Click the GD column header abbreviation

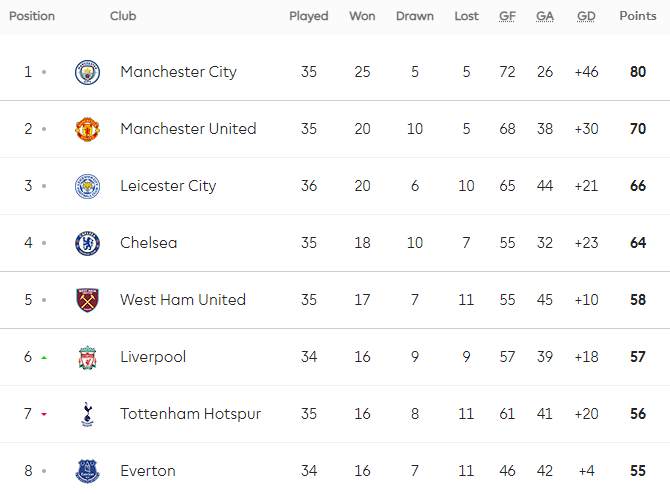(586, 16)
